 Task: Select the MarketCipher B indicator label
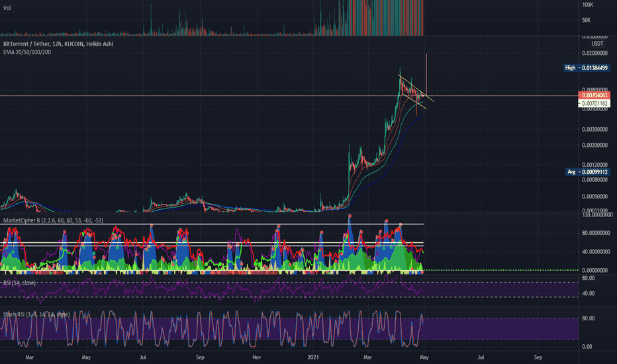54,220
